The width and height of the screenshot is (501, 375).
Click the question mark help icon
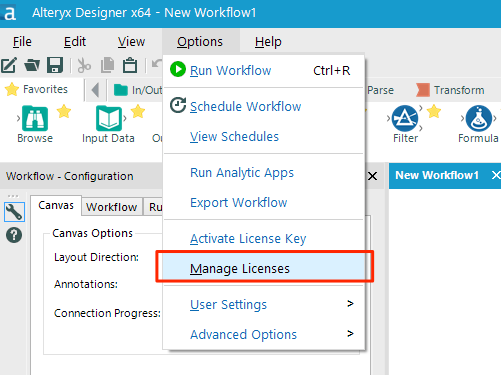click(14, 235)
